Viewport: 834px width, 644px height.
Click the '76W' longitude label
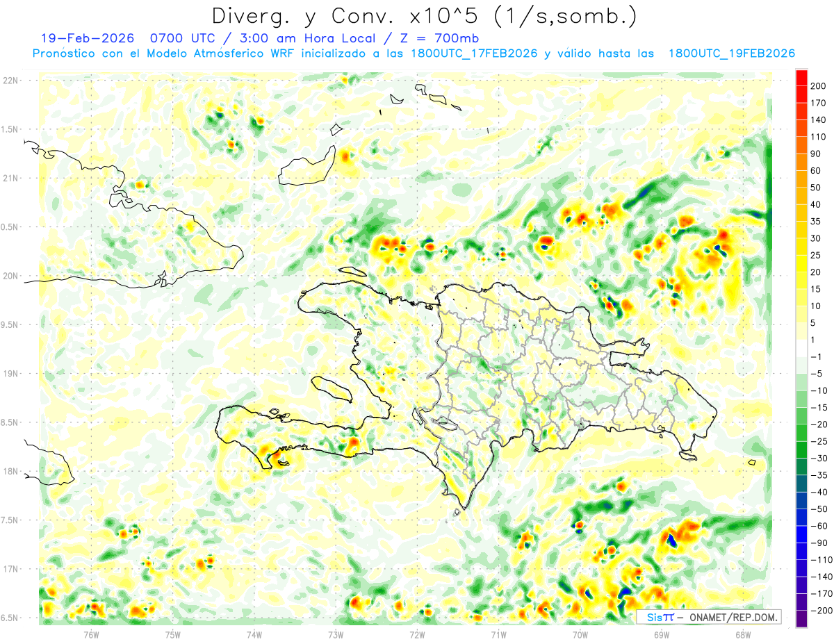click(92, 634)
